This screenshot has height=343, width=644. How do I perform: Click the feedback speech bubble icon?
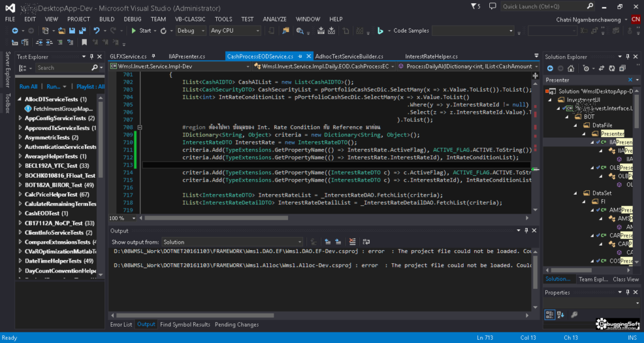point(493,6)
